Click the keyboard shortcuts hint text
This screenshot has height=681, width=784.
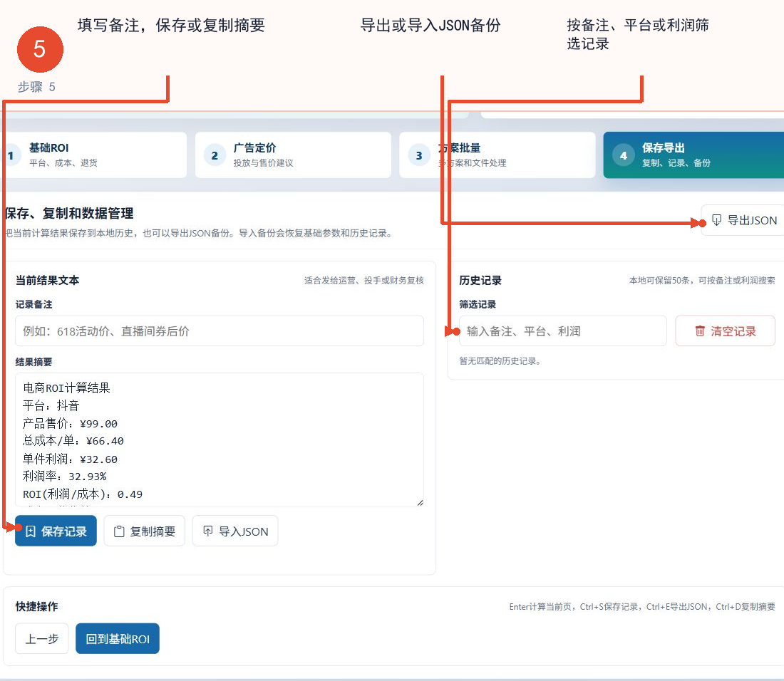pos(642,606)
